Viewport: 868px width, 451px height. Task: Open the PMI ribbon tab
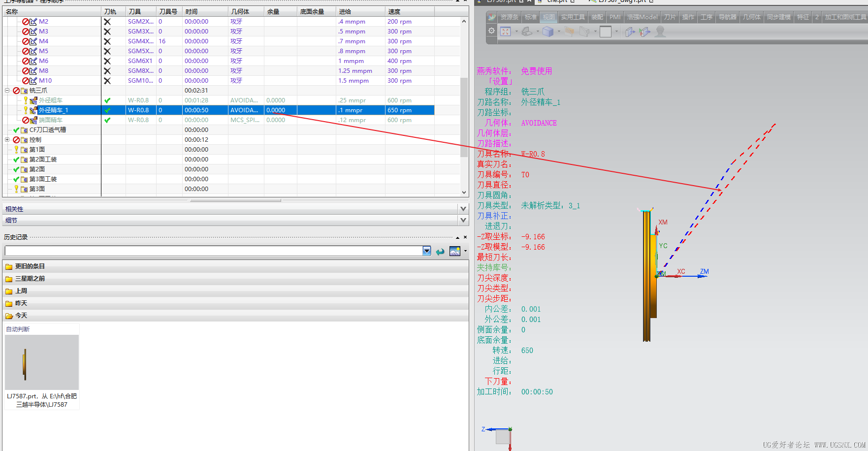click(615, 17)
